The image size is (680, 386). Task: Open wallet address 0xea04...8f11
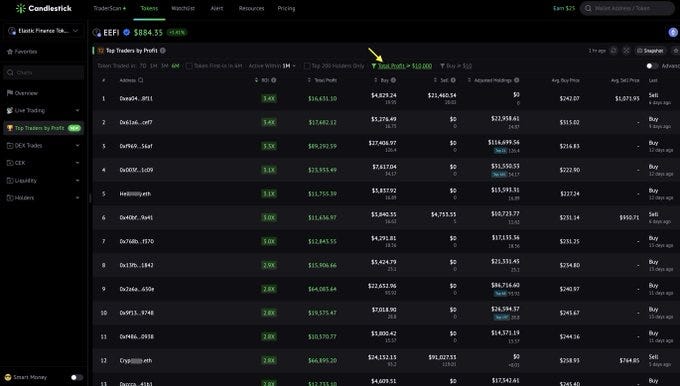136,98
